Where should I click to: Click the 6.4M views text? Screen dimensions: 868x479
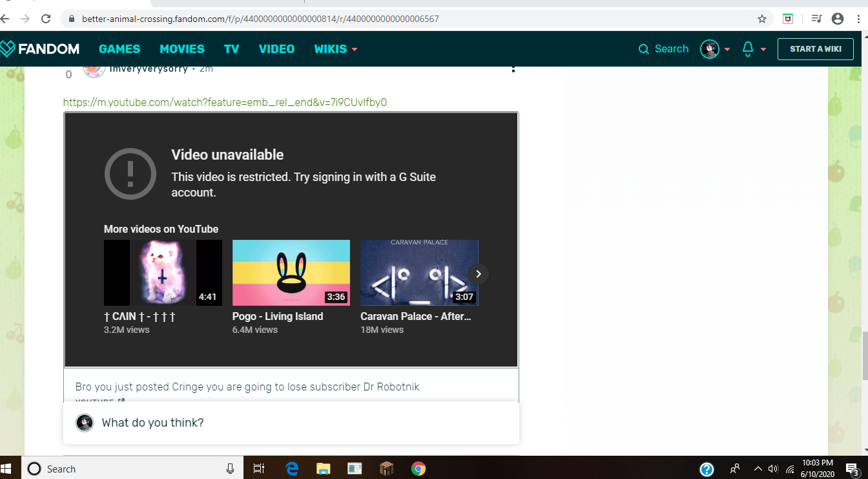(x=255, y=330)
